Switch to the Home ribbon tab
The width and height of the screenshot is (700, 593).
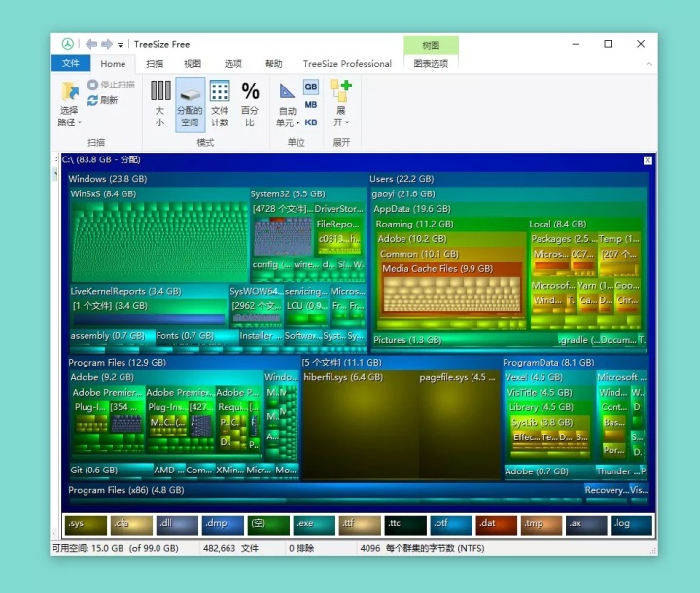[113, 64]
